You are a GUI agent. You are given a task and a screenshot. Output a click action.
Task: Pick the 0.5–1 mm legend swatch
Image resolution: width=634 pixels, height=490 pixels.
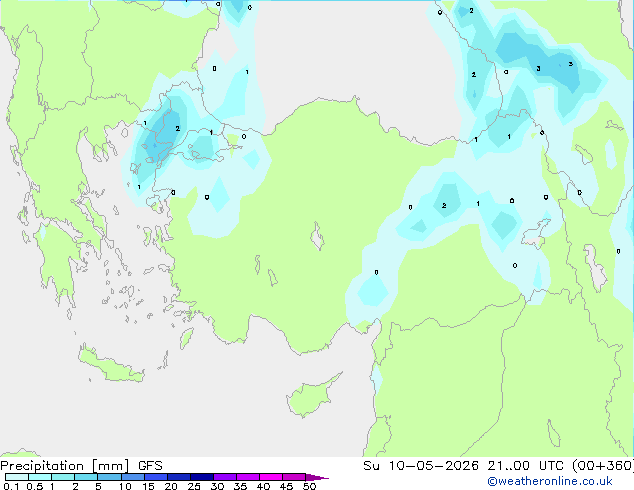click(40, 477)
